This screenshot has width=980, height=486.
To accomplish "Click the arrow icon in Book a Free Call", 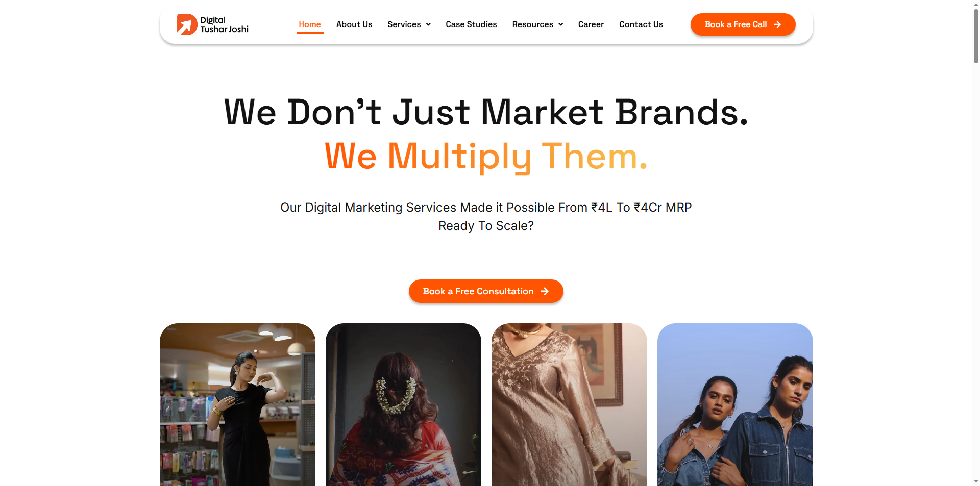I will tap(777, 24).
